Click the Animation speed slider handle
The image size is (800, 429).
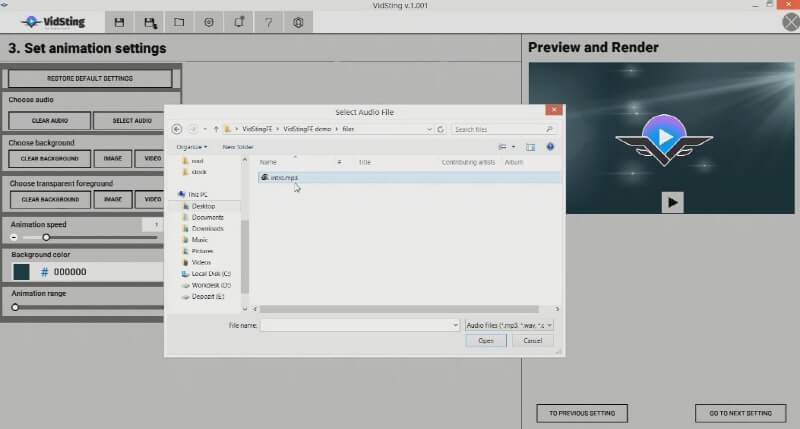click(x=46, y=237)
